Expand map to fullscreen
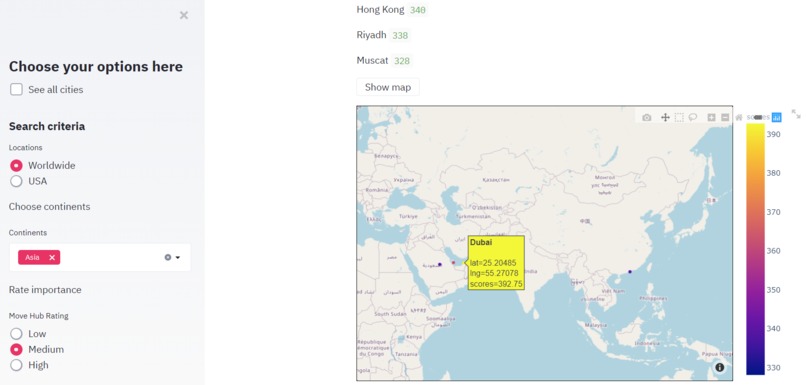 [796, 114]
